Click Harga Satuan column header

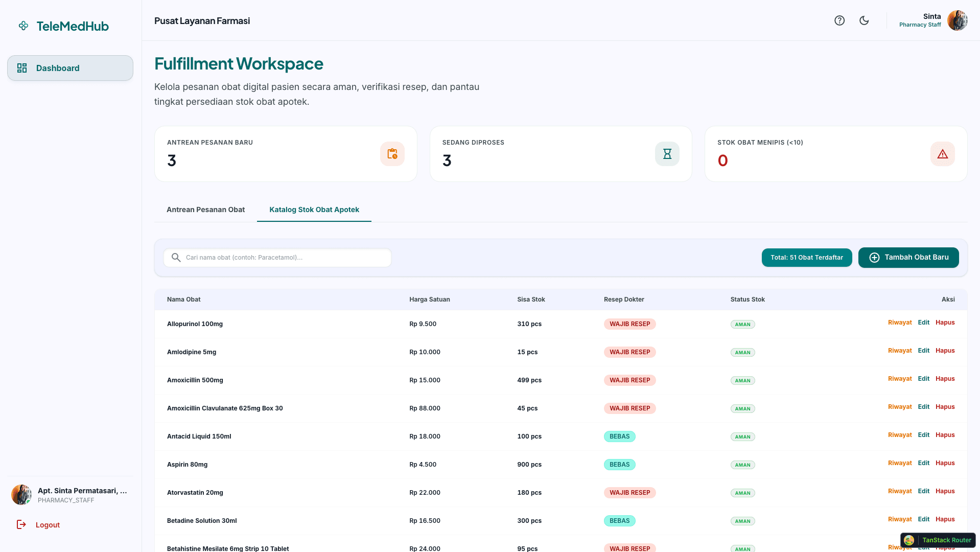(x=429, y=300)
